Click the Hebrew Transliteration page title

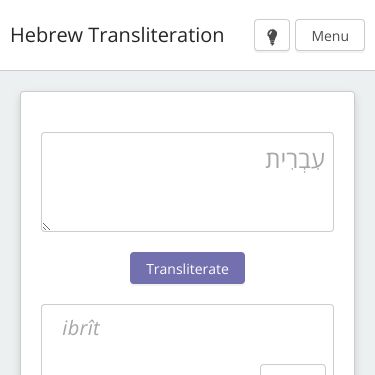tap(117, 35)
